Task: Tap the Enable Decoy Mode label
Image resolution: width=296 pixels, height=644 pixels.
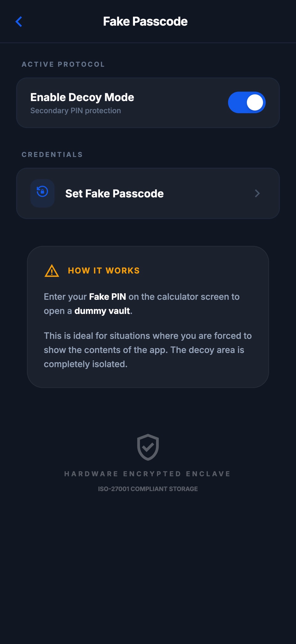Action: [82, 97]
